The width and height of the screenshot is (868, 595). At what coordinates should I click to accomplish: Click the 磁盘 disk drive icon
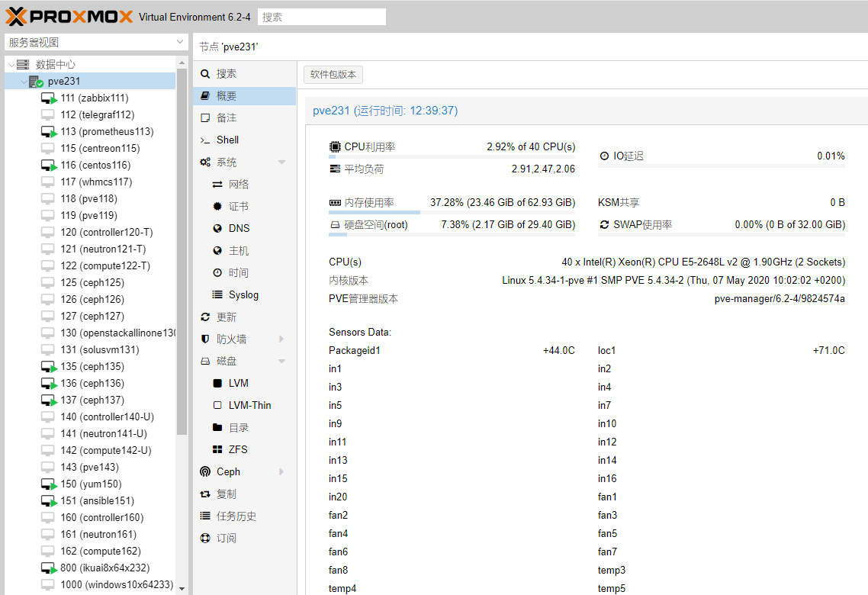pos(205,361)
